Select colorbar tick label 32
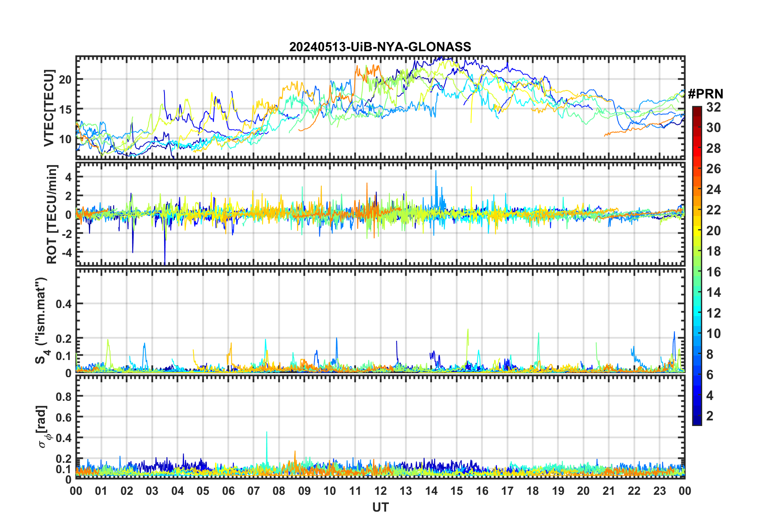The image size is (761, 532). tap(713, 107)
